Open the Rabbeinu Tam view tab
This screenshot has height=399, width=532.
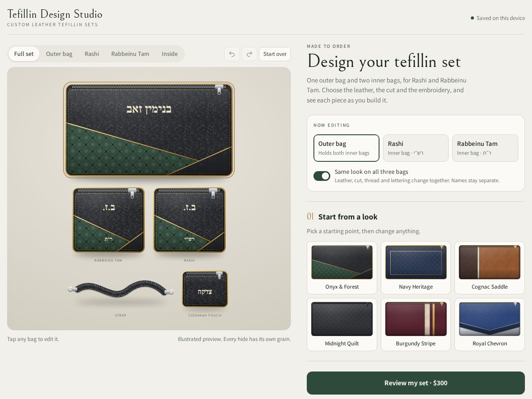click(x=130, y=54)
